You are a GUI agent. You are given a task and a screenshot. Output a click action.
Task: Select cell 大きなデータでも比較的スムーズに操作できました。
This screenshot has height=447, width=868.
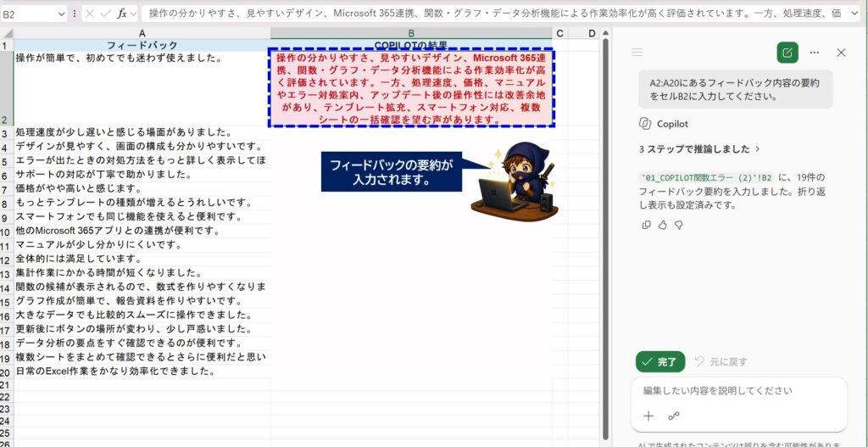(x=142, y=316)
